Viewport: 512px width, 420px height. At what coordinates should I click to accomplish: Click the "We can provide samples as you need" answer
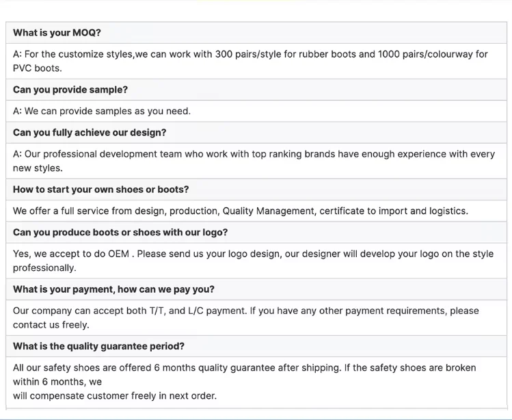coord(102,111)
